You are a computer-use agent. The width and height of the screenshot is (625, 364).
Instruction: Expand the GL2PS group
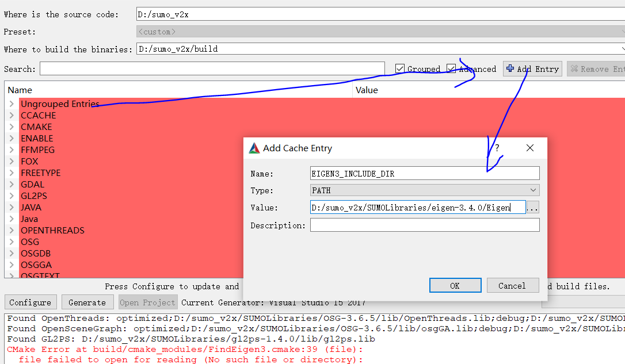12,196
